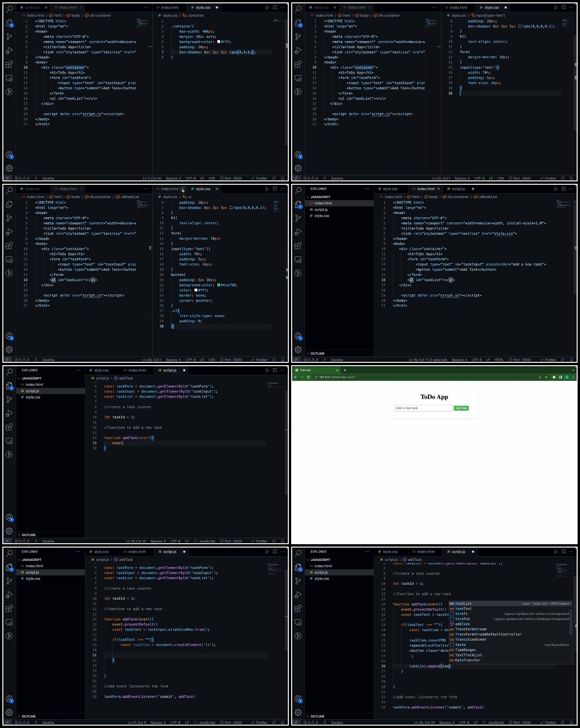Open Search in window at Ln 15, Col 10
The image size is (580, 728).
(x=9, y=371)
